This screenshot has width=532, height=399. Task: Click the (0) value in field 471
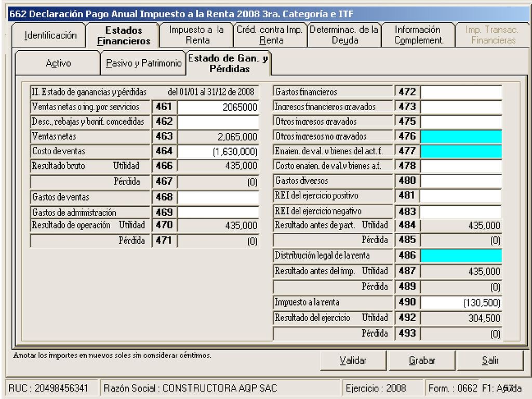point(252,241)
